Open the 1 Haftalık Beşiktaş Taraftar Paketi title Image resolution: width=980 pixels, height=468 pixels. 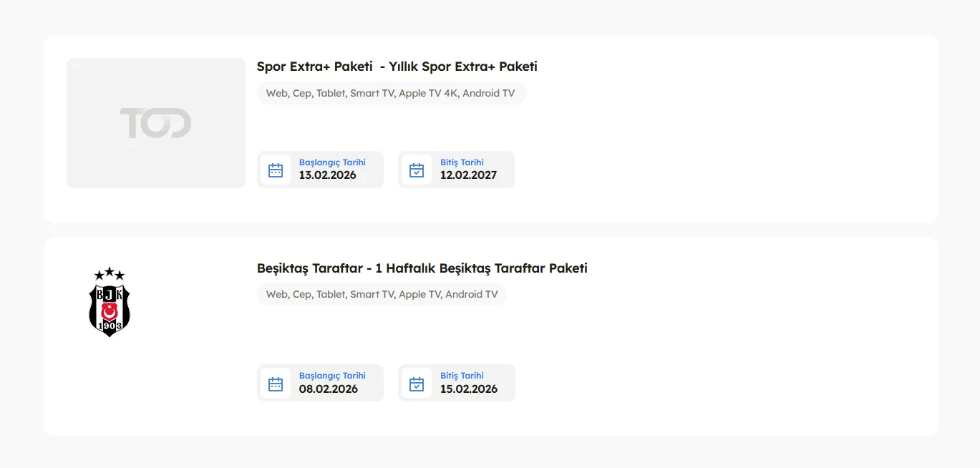pos(422,268)
